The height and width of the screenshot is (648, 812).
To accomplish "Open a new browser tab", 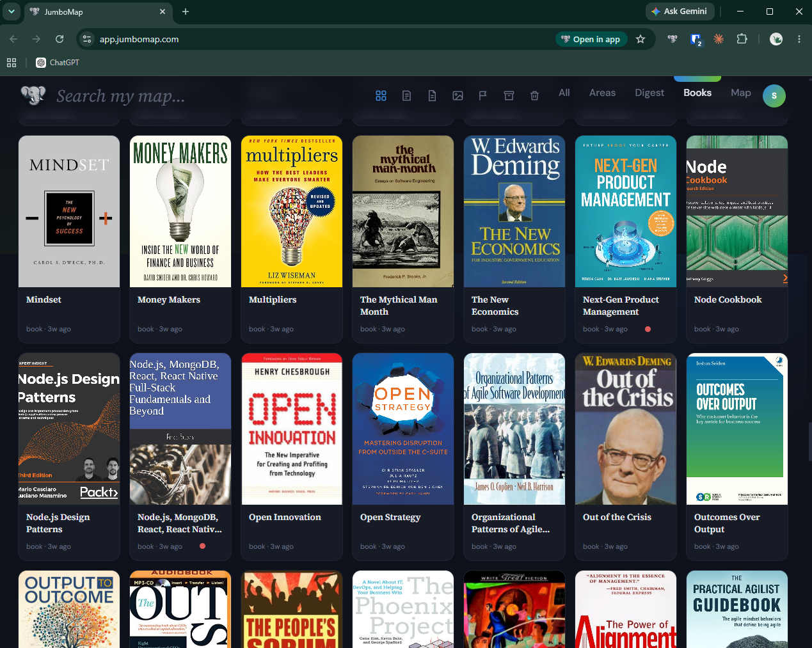I will 186,12.
